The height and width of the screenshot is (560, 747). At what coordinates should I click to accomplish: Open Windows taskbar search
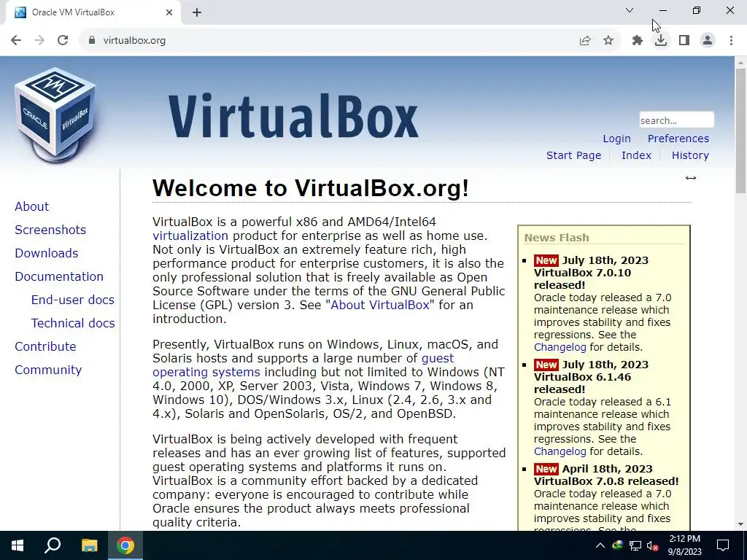pos(53,545)
